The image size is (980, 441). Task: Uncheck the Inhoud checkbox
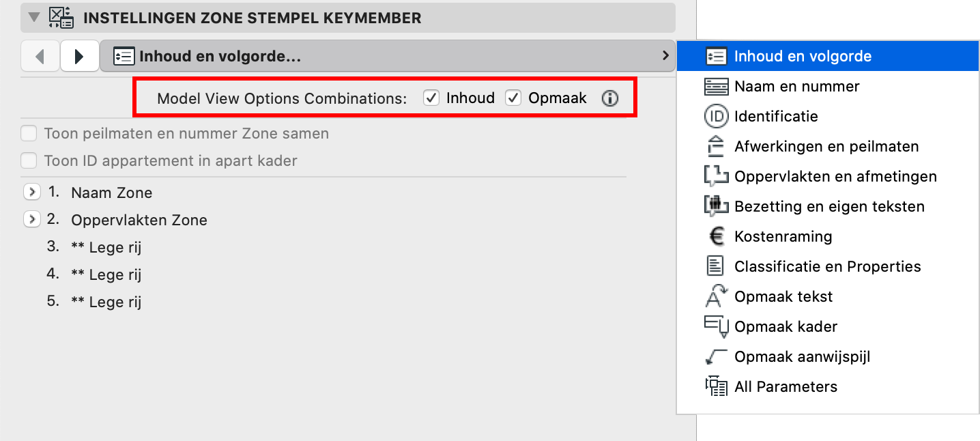431,98
